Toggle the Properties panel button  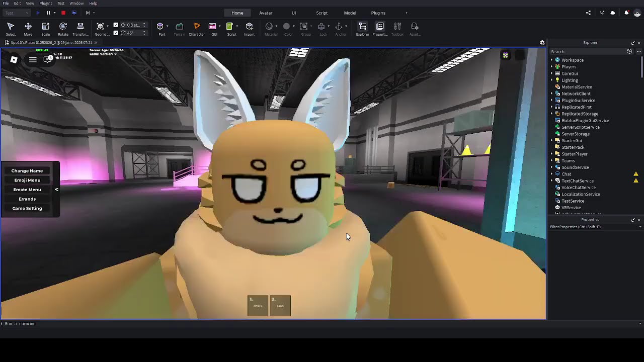[380, 29]
